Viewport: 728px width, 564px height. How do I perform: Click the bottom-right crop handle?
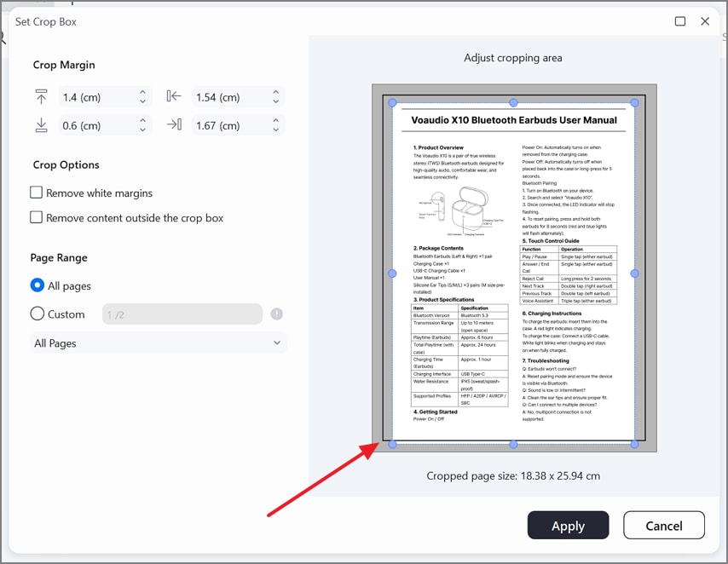click(635, 444)
